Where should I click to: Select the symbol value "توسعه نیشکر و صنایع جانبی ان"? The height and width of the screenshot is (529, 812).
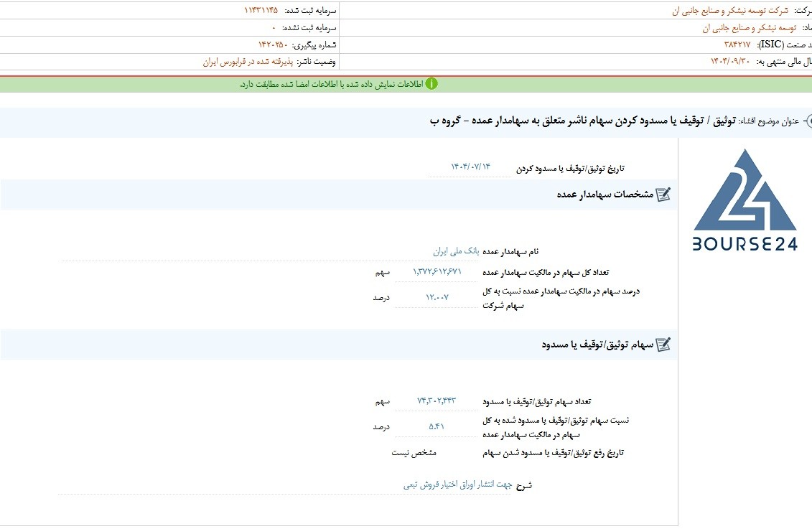tap(750, 28)
